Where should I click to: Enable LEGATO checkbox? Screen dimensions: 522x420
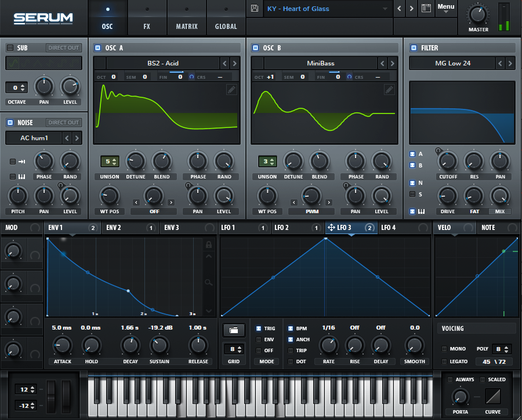click(444, 361)
